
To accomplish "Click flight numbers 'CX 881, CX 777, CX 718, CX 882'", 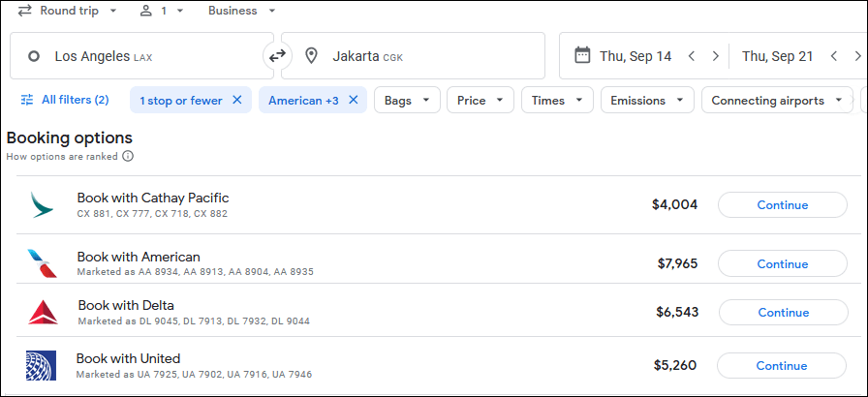I will click(152, 213).
